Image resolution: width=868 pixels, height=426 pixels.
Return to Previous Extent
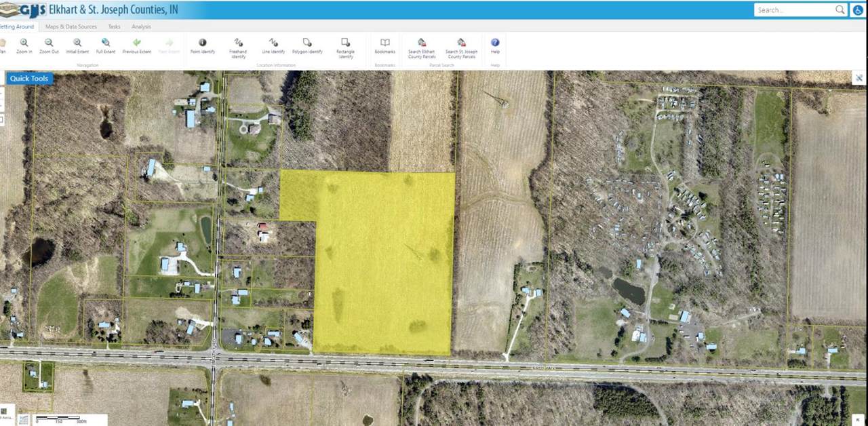tap(136, 45)
